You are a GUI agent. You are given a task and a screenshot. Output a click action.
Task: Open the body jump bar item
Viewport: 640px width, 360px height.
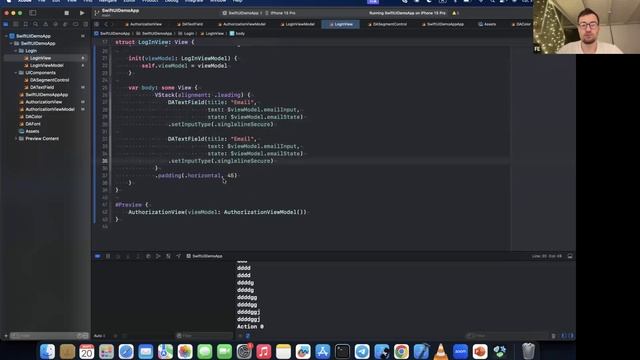(238, 33)
